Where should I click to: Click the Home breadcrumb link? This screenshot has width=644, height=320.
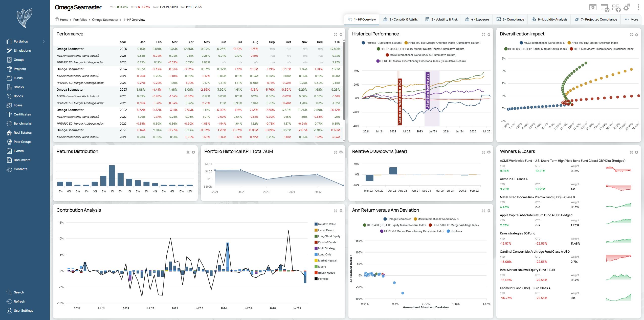click(x=64, y=20)
